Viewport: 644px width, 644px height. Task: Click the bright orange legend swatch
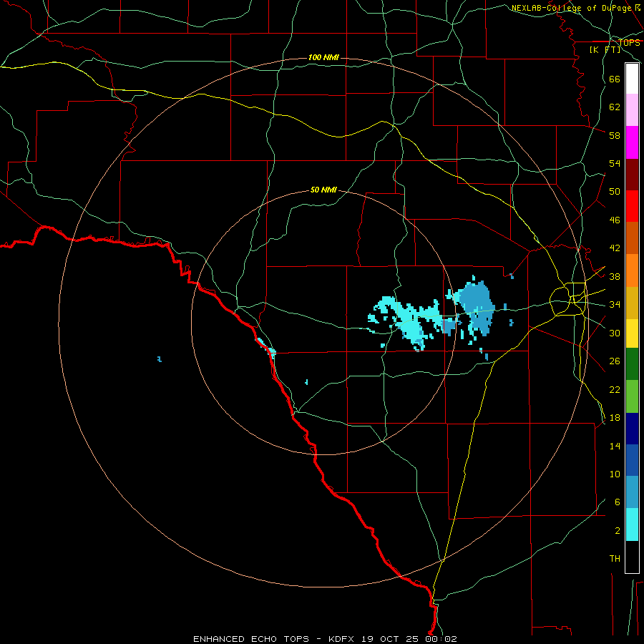coord(632,270)
